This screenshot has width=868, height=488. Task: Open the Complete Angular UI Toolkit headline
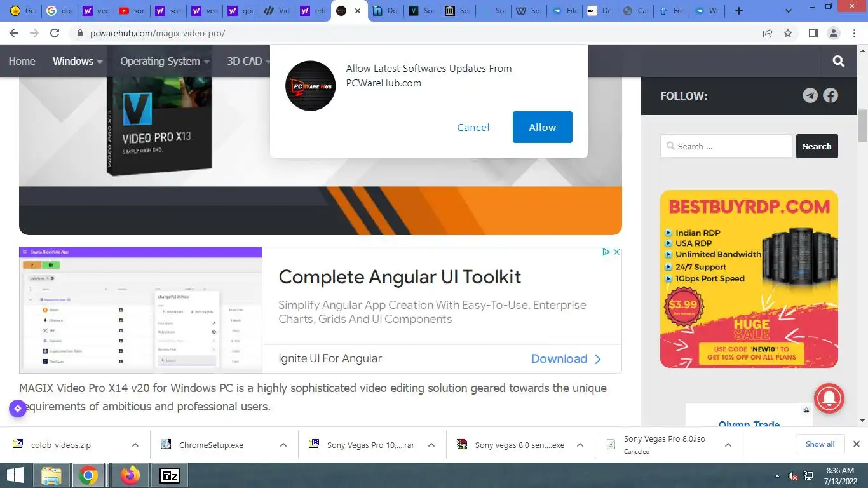point(400,277)
